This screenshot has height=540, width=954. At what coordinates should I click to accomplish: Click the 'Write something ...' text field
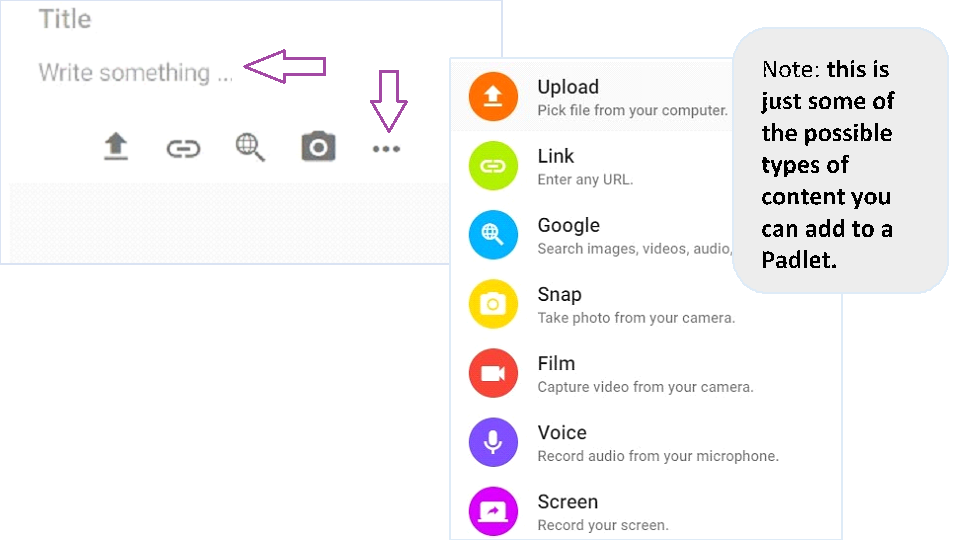(x=135, y=72)
